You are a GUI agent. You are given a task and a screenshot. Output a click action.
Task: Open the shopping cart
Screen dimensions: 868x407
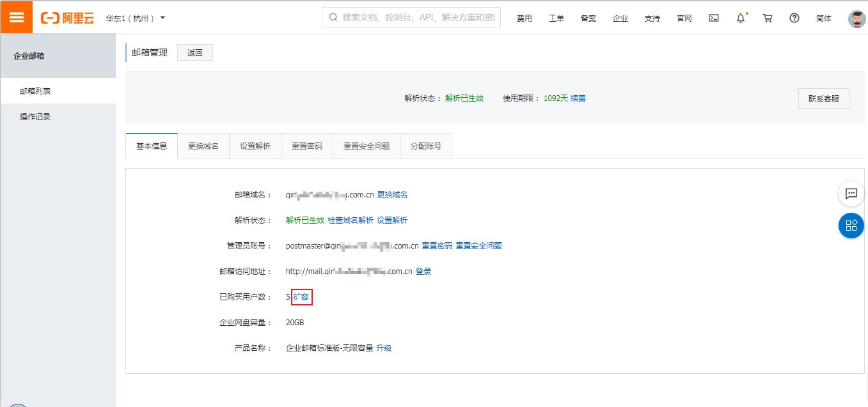tap(768, 18)
